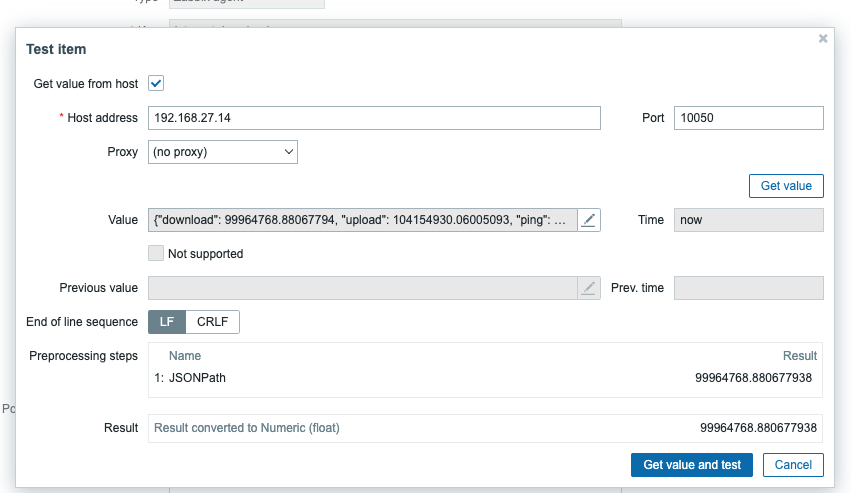851x493 pixels.
Task: Focus the Port field showing 10050
Action: (748, 118)
